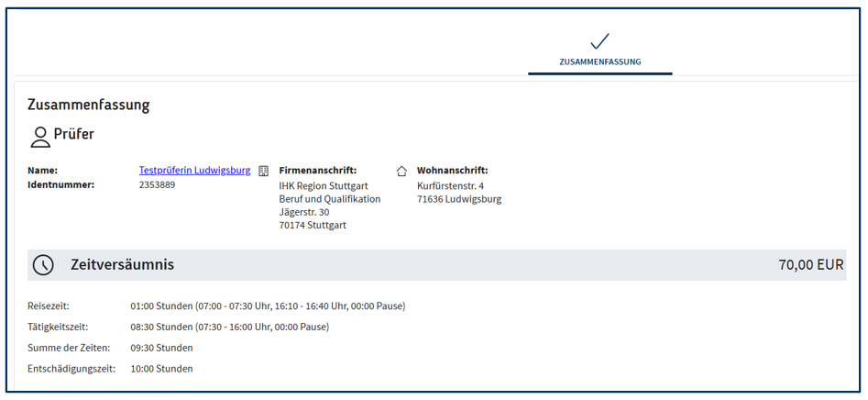The image size is (868, 400).
Task: Click the Zusammenfassung page heading
Action: (x=88, y=105)
